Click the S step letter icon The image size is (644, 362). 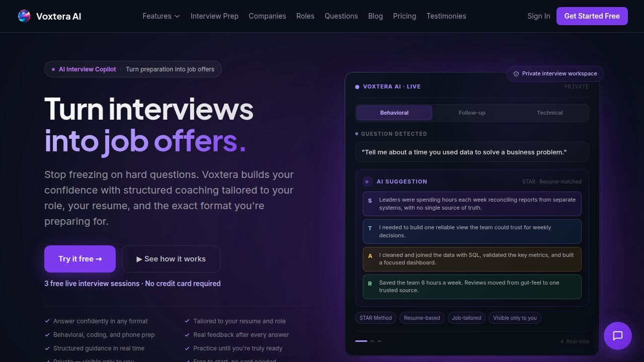pyautogui.click(x=370, y=201)
